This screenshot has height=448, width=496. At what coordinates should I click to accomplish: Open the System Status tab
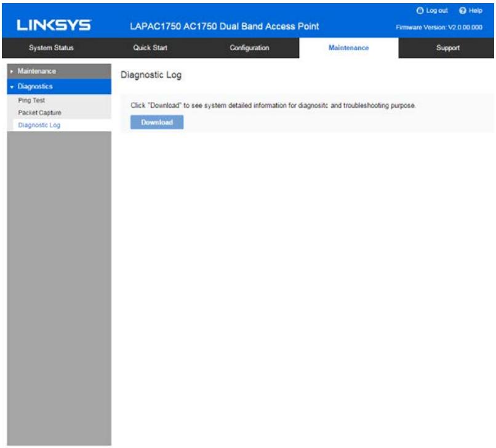tap(51, 48)
